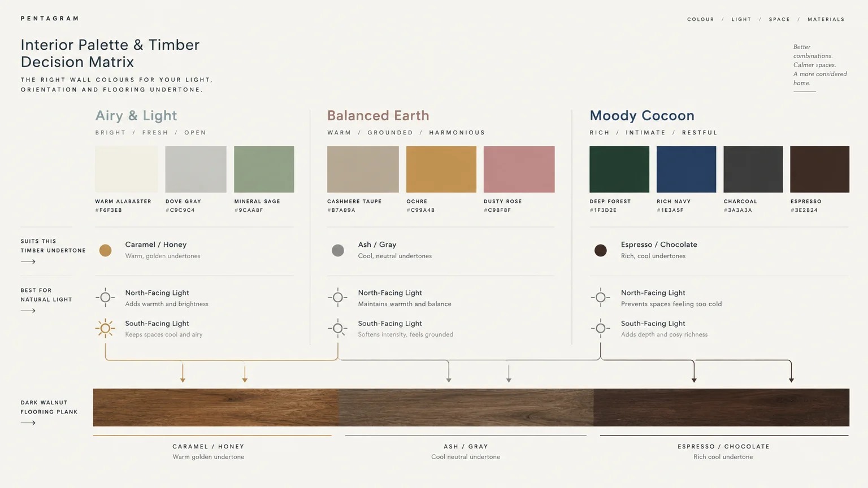The image size is (868, 488).
Task: Click the arrow under "Suits This Timber Undertone"
Action: [x=28, y=262]
